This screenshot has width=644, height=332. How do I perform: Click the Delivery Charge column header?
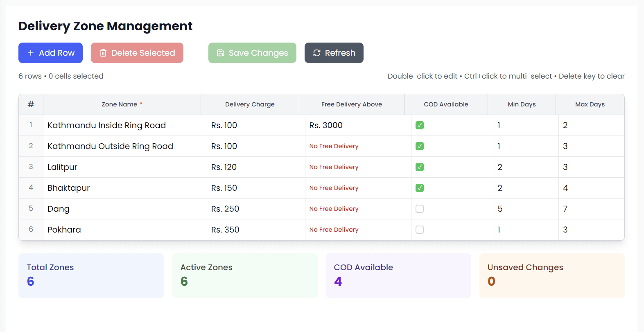click(250, 104)
